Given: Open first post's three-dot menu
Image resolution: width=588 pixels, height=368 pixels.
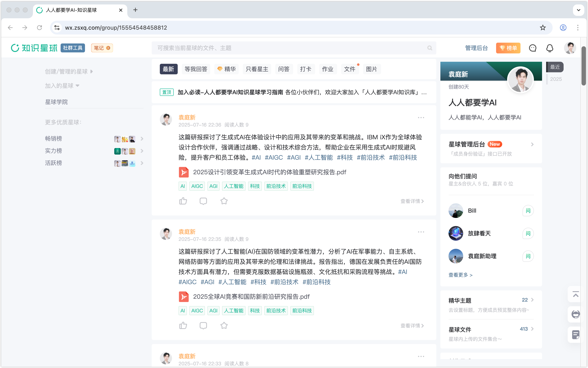Looking at the screenshot, I should pyautogui.click(x=421, y=118).
